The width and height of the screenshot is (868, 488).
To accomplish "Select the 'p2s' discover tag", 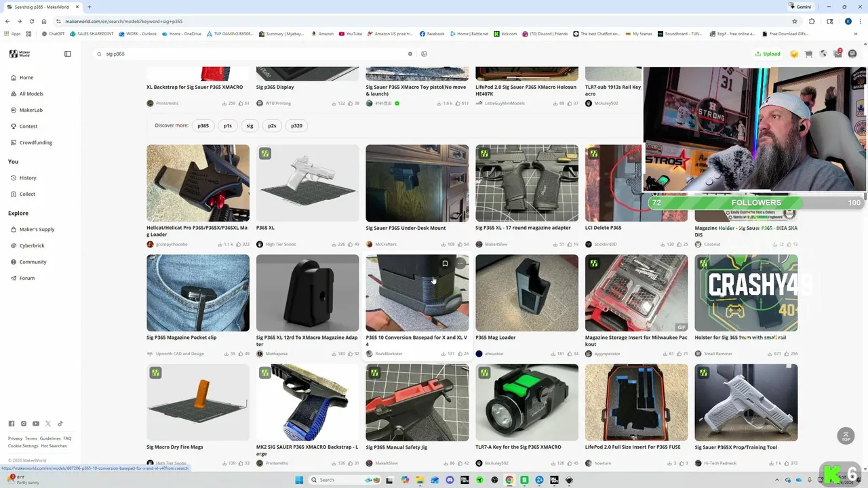I will 272,125.
